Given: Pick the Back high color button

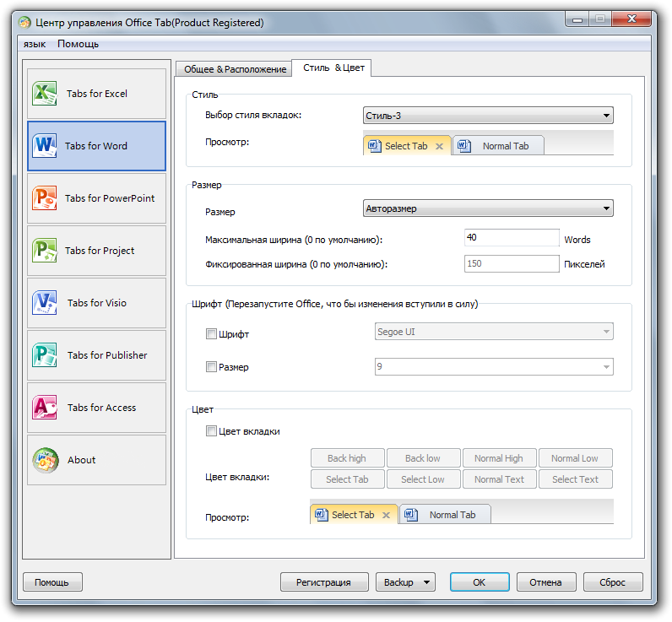Looking at the screenshot, I should 347,458.
